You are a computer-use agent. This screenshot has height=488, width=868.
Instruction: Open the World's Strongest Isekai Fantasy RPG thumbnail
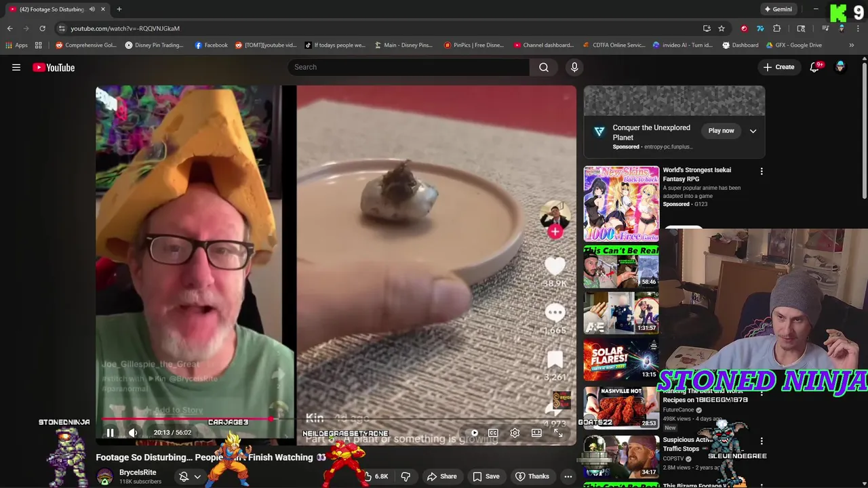(x=621, y=203)
